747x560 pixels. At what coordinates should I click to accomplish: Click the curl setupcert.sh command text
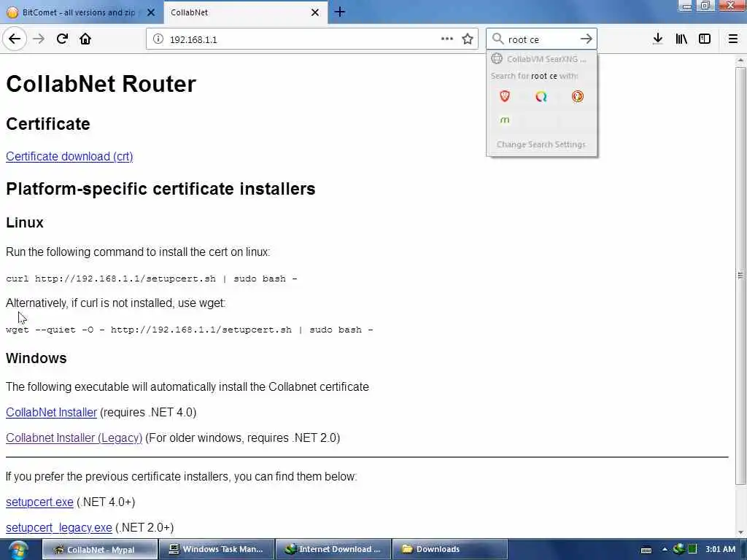coord(152,279)
